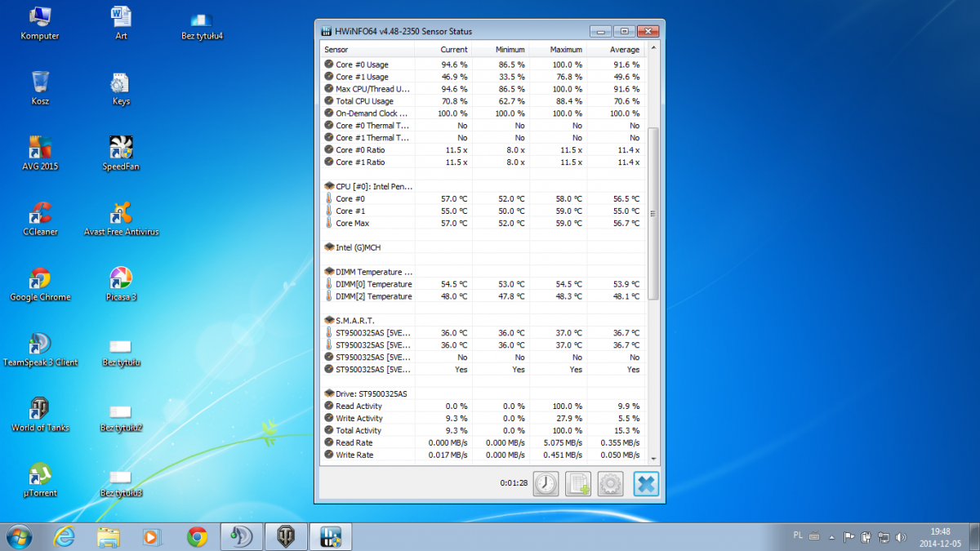Select the On-Demand Clock row
The width and height of the screenshot is (980, 551).
point(483,113)
